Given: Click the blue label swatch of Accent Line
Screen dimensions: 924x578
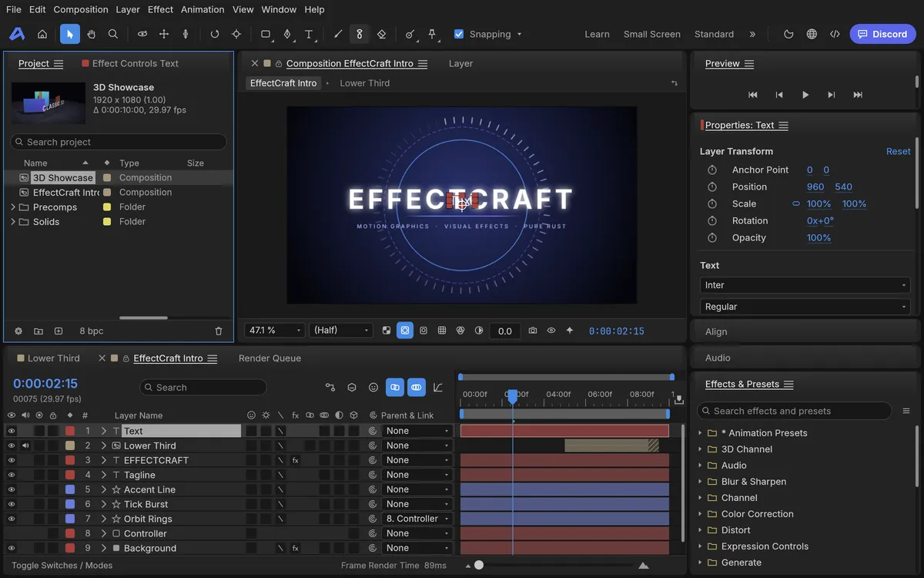Looking at the screenshot, I should tap(70, 489).
